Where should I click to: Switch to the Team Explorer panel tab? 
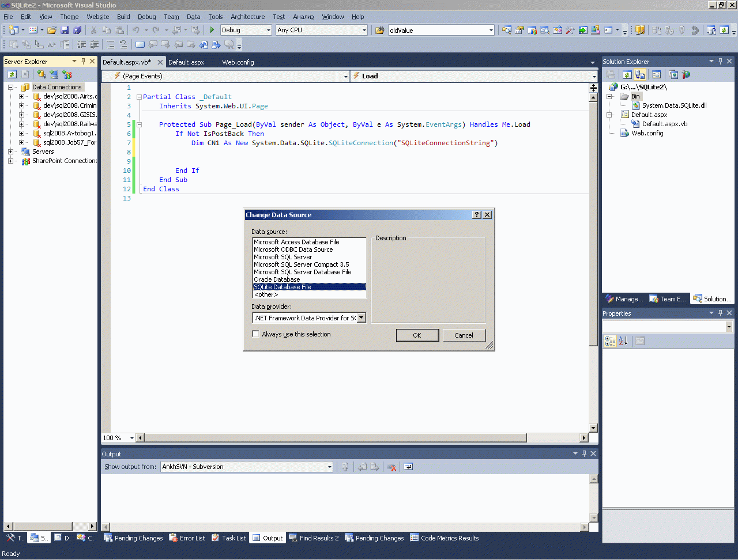[x=668, y=299]
